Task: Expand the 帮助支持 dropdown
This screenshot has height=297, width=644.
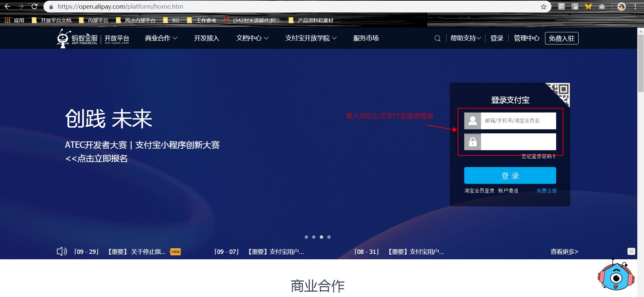Action: coord(466,38)
